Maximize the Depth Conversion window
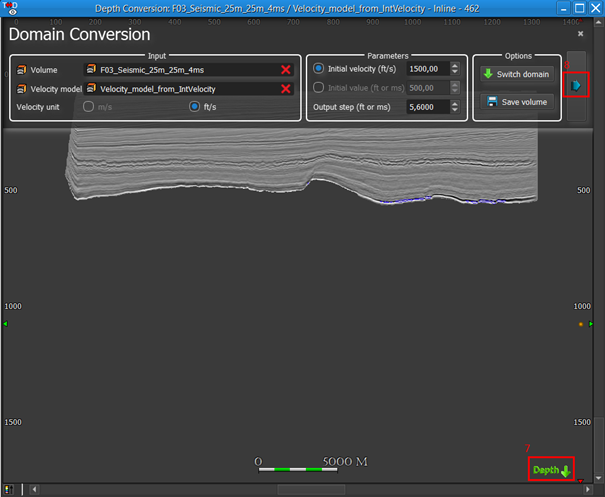Viewport: 605px width, 497px height. click(x=580, y=8)
